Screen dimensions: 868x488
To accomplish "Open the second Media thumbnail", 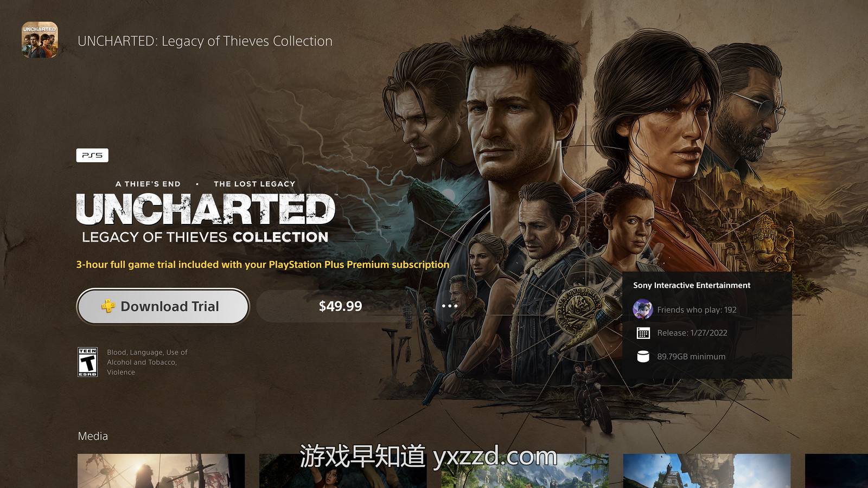I will pyautogui.click(x=343, y=471).
